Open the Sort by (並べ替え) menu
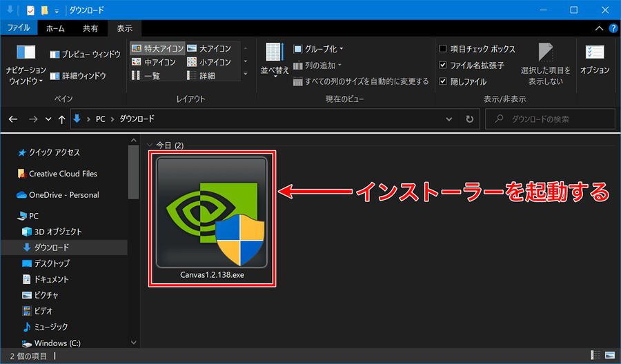The image size is (621, 364). [275, 60]
